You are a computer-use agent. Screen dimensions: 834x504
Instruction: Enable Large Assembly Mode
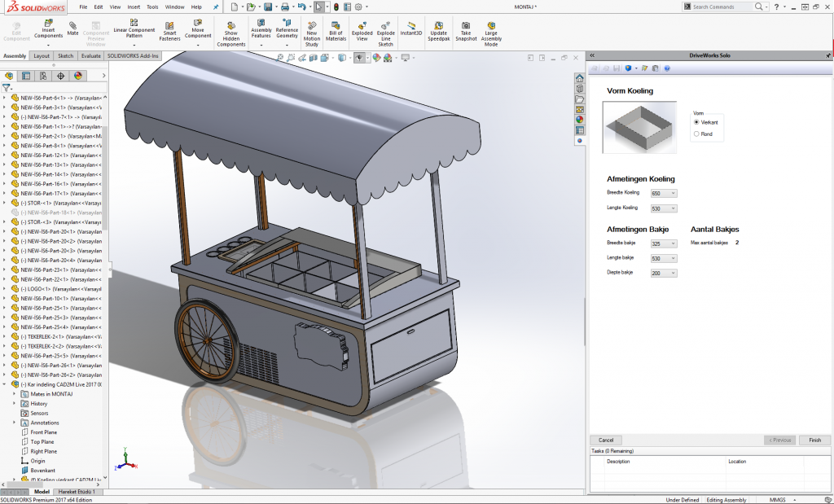point(491,34)
